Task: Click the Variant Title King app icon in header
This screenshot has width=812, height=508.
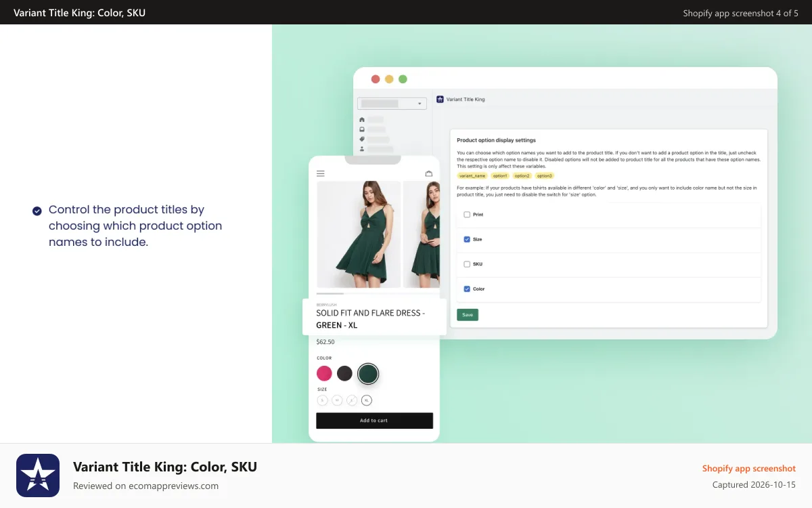Action: [440, 99]
